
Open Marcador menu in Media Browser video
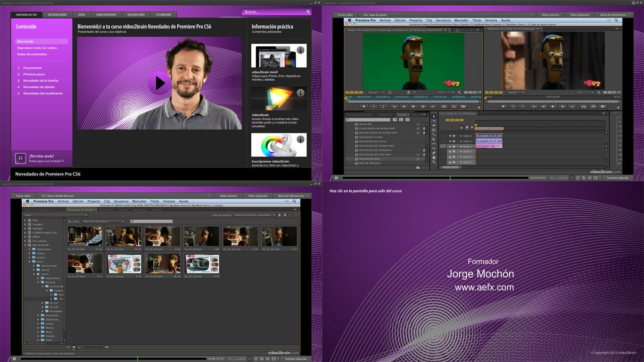(x=139, y=201)
